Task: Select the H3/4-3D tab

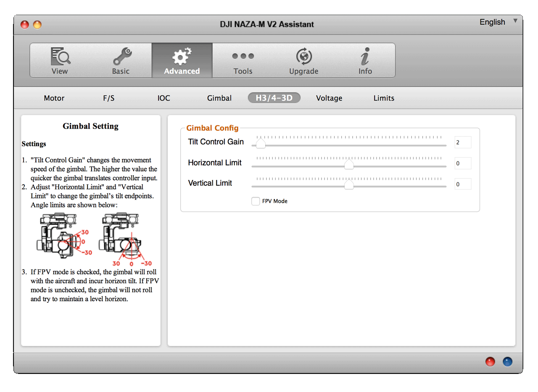Action: (274, 98)
